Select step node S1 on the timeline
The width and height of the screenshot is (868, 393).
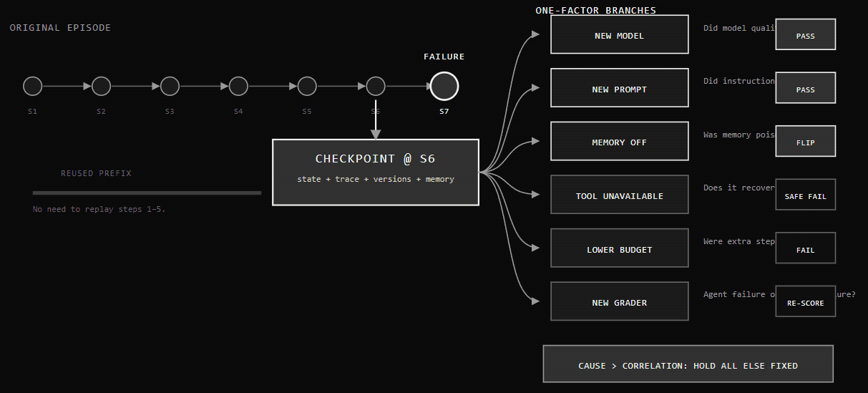click(33, 86)
